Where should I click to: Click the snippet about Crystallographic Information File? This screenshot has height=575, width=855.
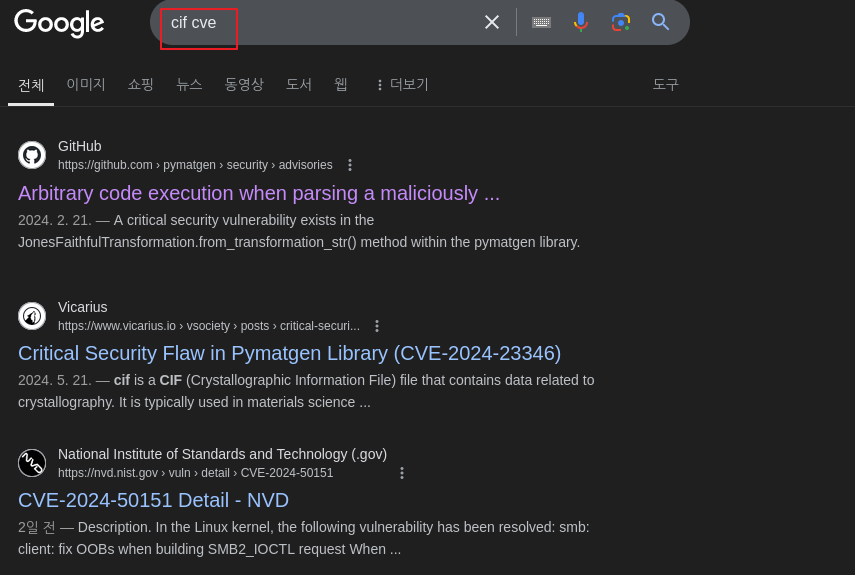point(306,391)
